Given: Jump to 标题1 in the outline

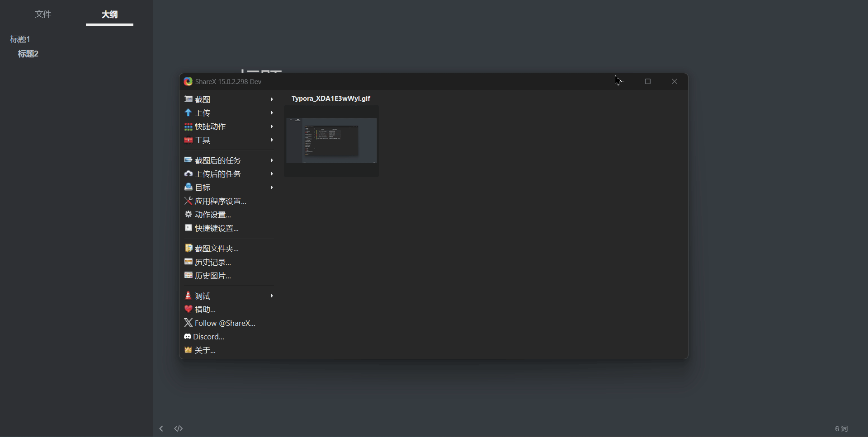Looking at the screenshot, I should (20, 39).
